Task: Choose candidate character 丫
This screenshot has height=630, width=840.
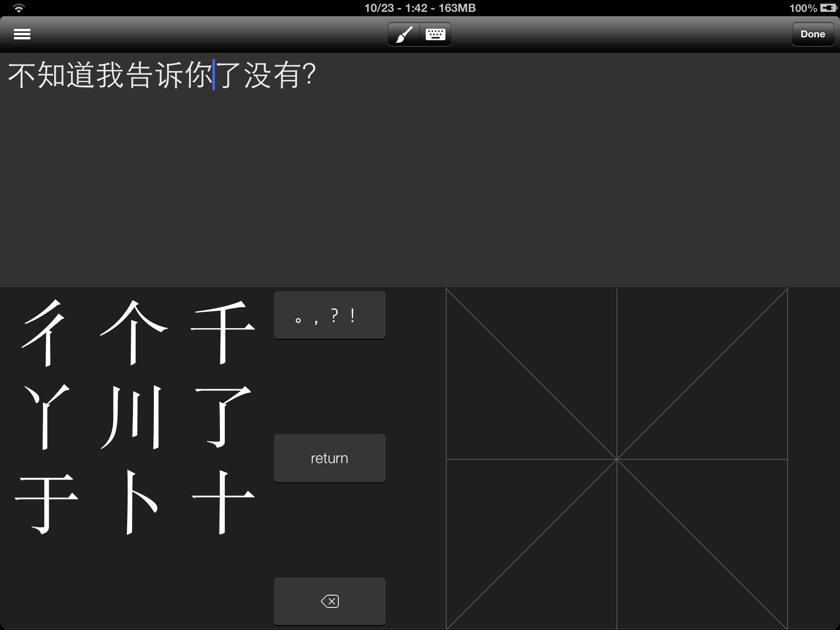Action: [46, 417]
